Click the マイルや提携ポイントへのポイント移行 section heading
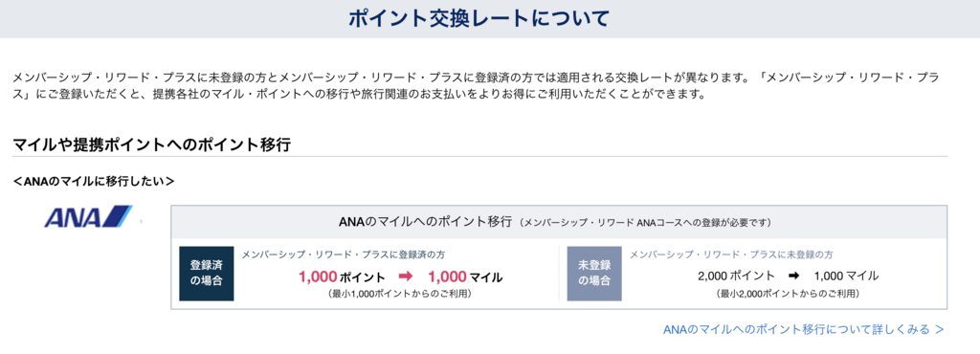The width and height of the screenshot is (980, 354). [x=151, y=144]
